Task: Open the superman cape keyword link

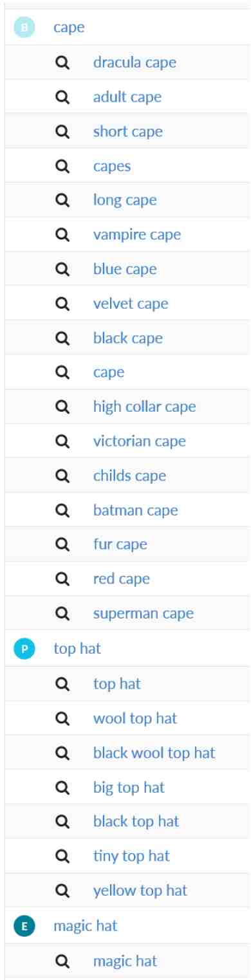Action: (x=144, y=614)
